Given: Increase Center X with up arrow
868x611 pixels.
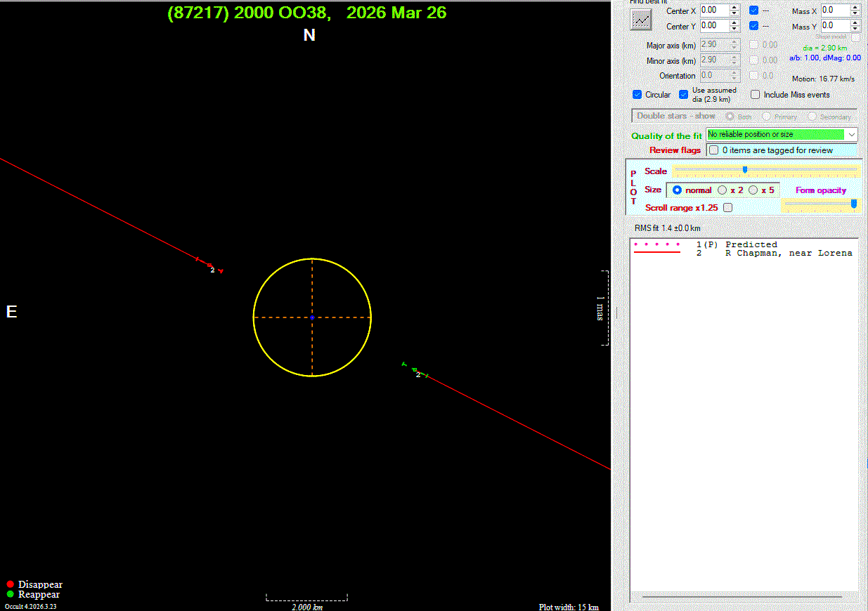Looking at the screenshot, I should tap(734, 8).
